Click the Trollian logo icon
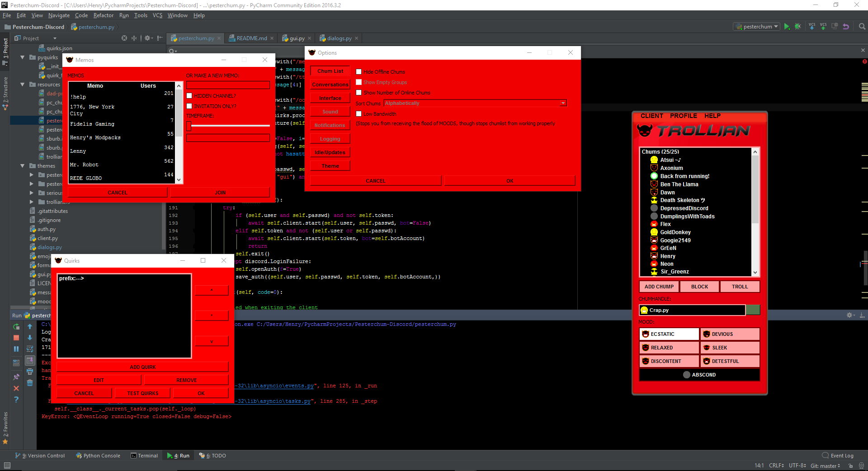The image size is (868, 471). point(645,131)
